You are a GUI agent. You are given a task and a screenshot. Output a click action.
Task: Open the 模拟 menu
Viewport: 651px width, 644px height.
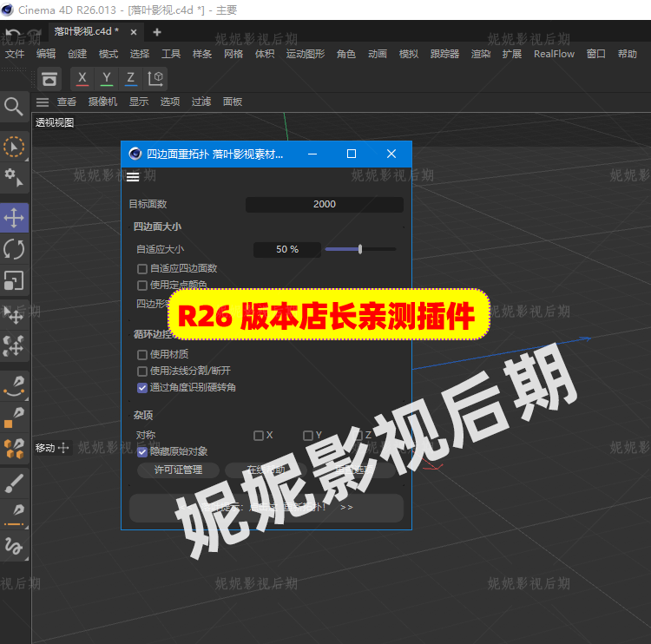point(409,54)
